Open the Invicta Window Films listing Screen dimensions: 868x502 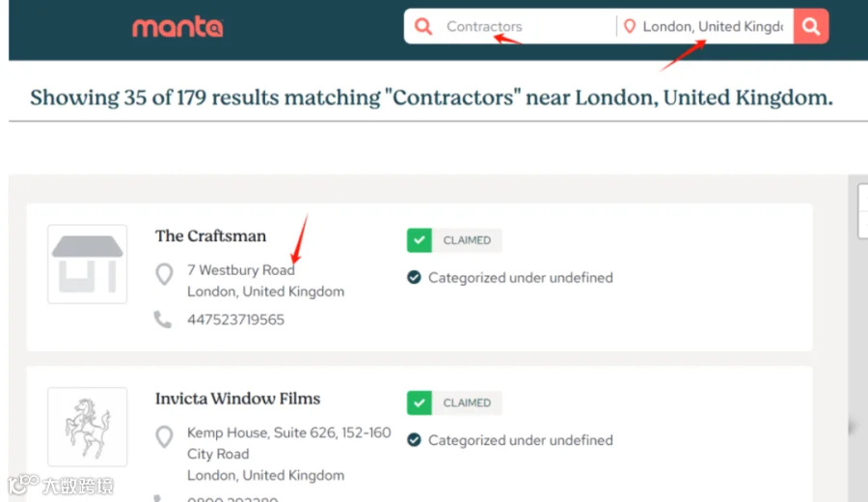point(237,399)
